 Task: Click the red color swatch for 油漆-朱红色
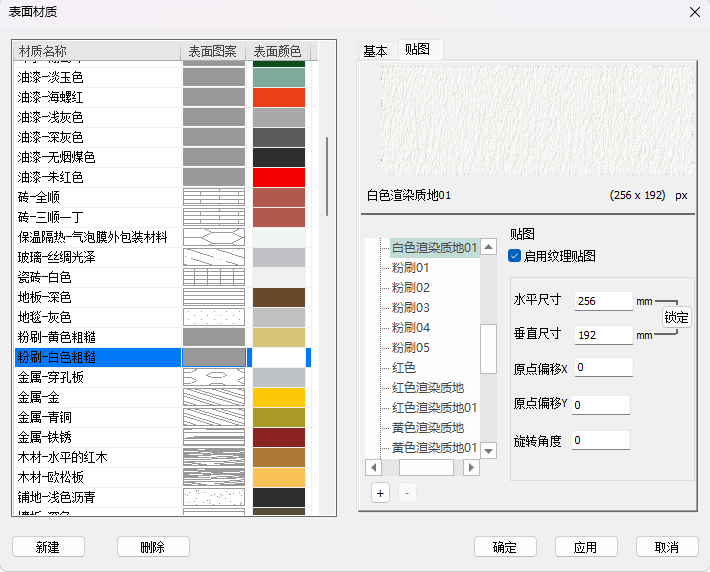coord(278,177)
